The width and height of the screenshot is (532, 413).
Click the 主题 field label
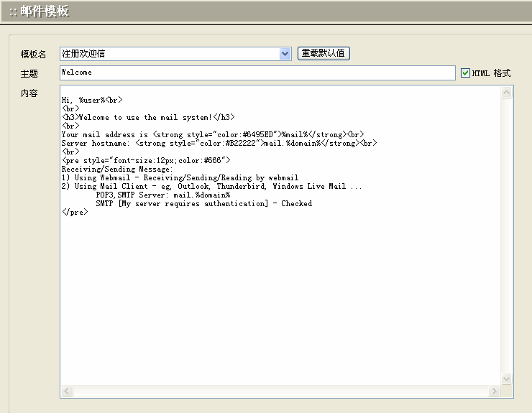(x=29, y=73)
